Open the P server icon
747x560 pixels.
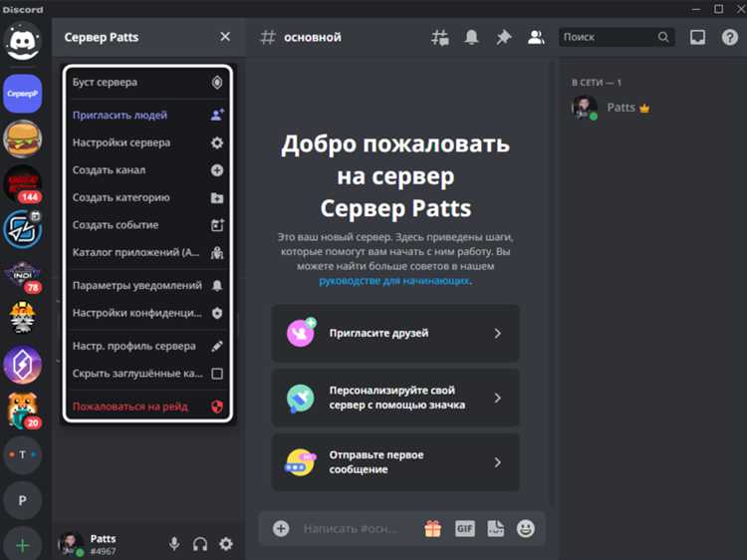[x=22, y=500]
